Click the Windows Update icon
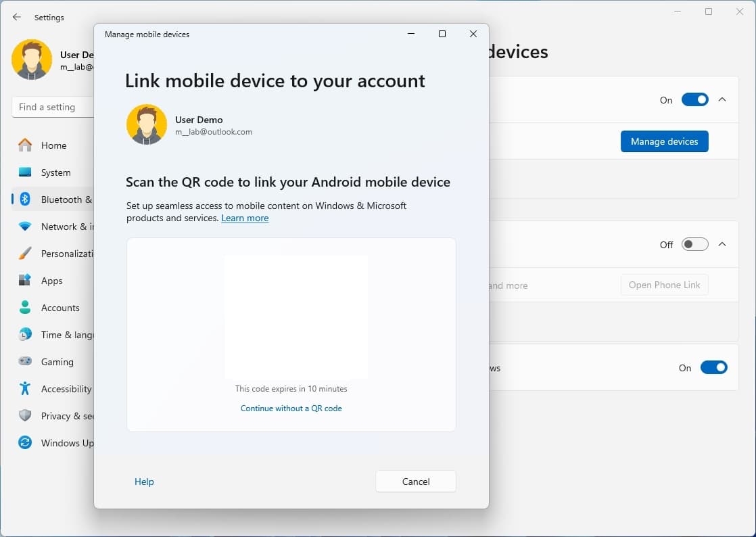756x537 pixels. [25, 443]
